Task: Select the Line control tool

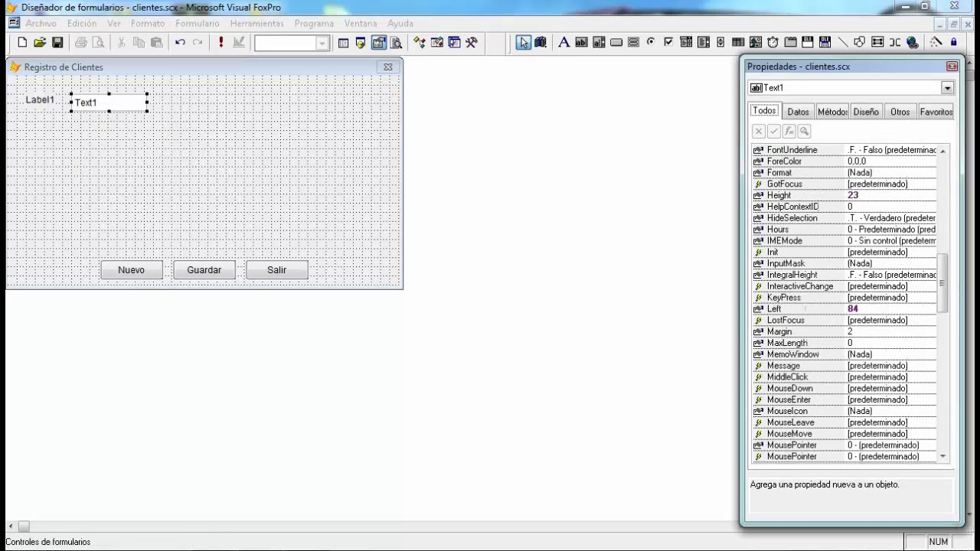Action: tap(843, 43)
